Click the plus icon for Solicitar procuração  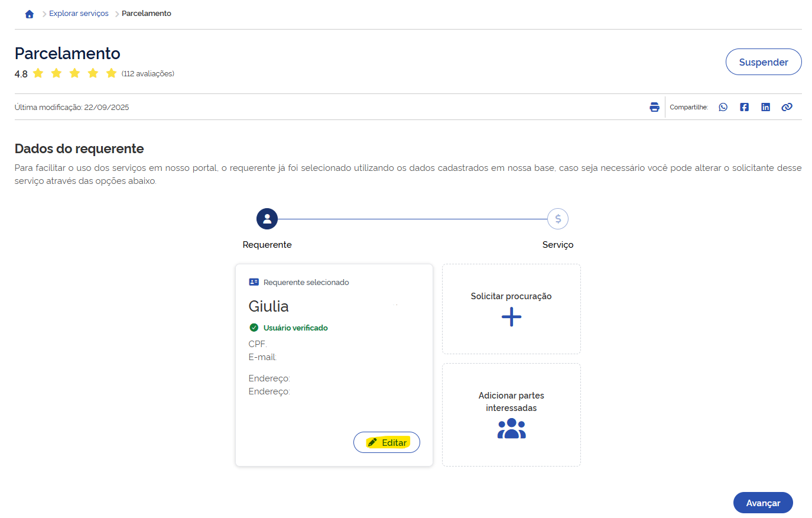pyautogui.click(x=512, y=318)
